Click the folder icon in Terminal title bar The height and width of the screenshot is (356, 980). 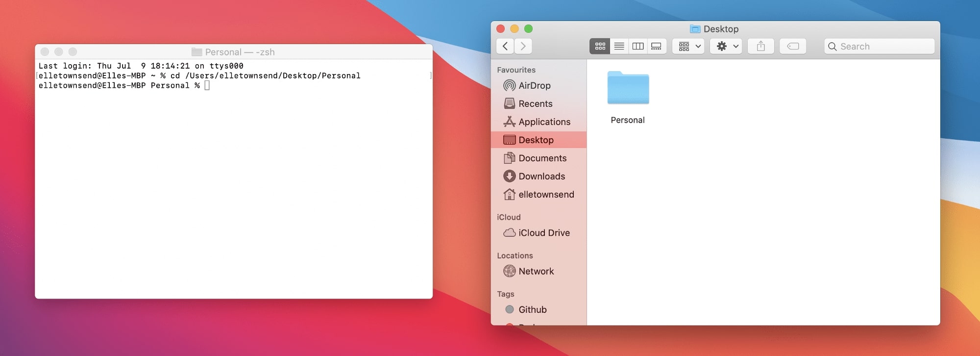coord(197,52)
